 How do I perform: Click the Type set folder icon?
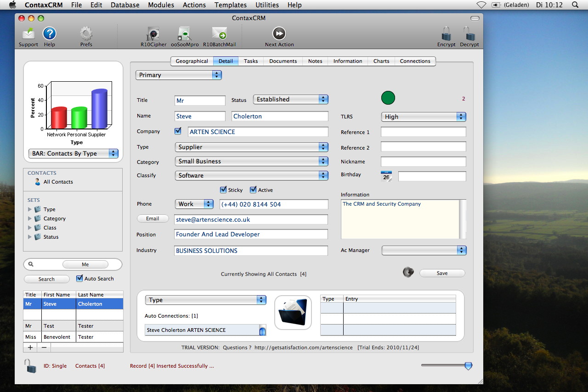coord(38,209)
